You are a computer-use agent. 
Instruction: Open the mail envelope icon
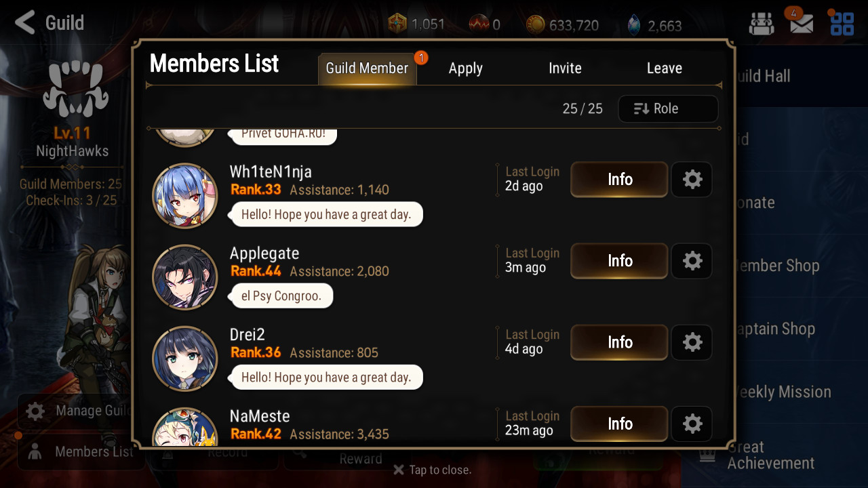pos(801,23)
